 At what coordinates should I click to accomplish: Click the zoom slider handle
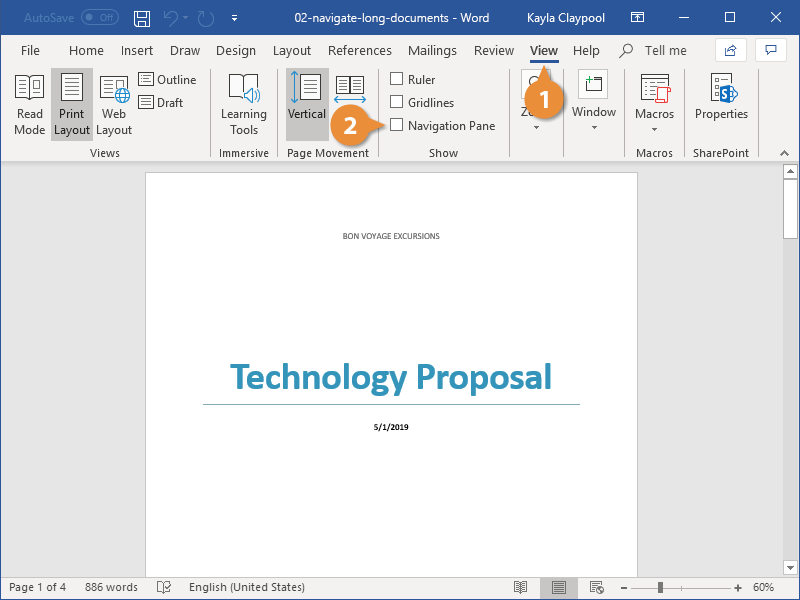click(x=660, y=587)
